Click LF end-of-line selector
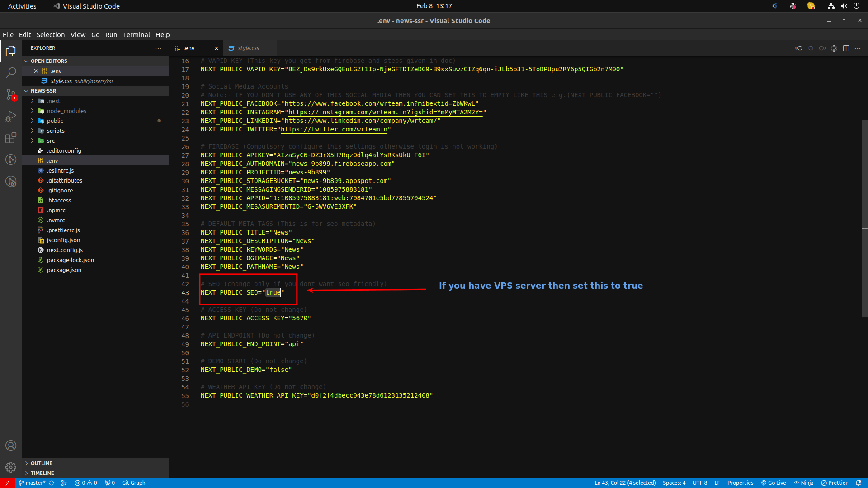The height and width of the screenshot is (488, 868). click(x=717, y=483)
